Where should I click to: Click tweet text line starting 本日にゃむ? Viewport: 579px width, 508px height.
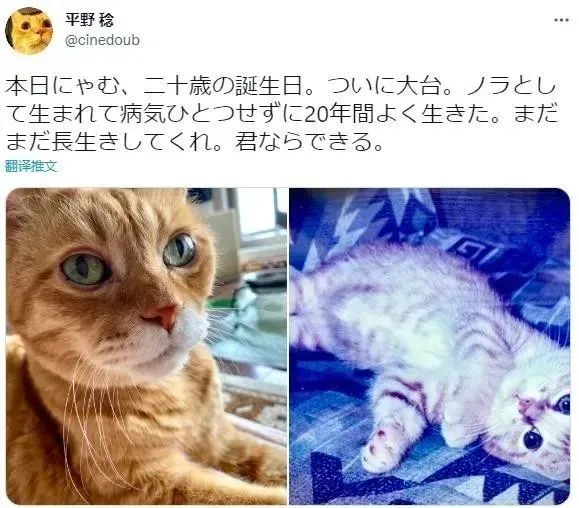pyautogui.click(x=281, y=86)
